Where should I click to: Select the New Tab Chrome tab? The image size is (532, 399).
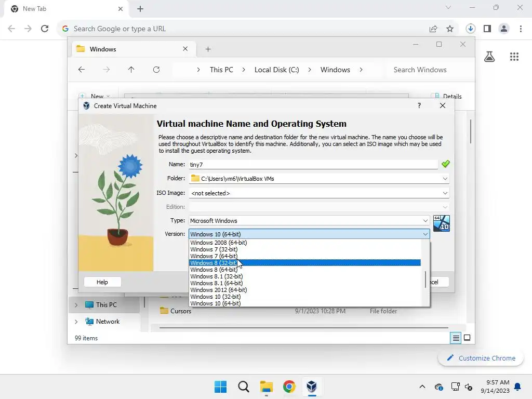66,9
